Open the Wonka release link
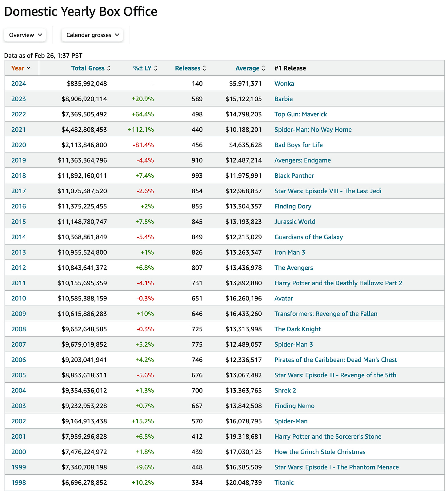 tap(284, 84)
